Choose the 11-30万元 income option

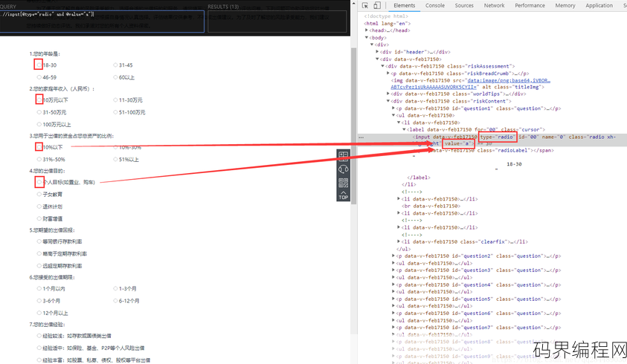(115, 100)
